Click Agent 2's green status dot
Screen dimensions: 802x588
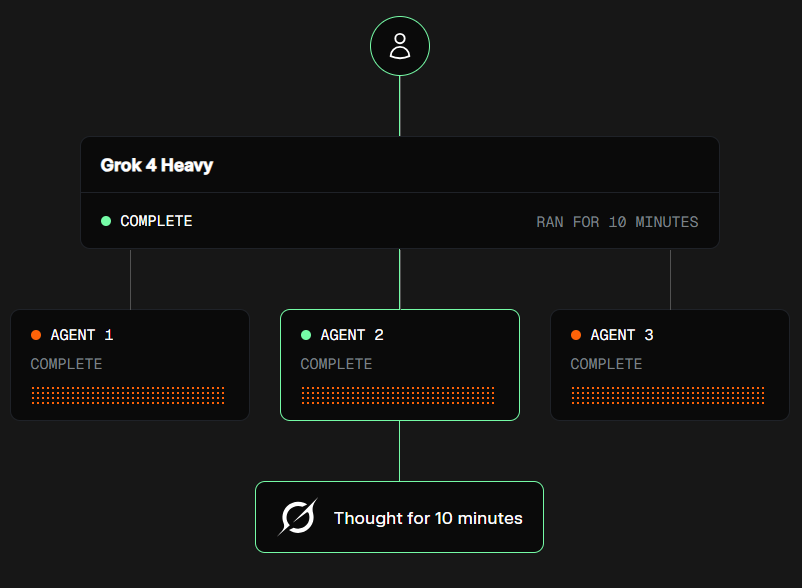306,335
